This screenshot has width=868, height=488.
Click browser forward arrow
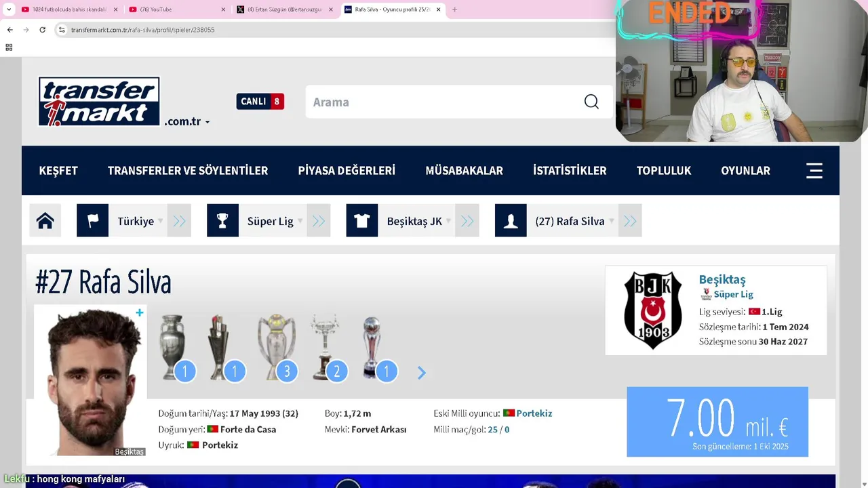click(26, 30)
